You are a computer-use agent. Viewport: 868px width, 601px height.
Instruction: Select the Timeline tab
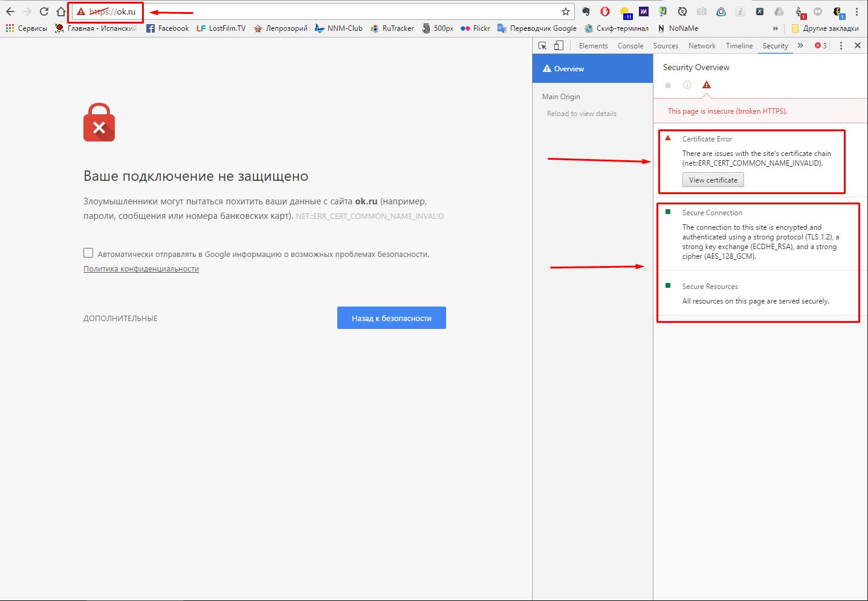pyautogui.click(x=739, y=46)
